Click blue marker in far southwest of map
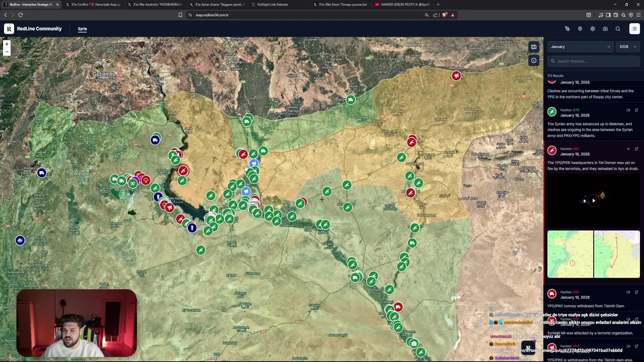 coord(20,241)
